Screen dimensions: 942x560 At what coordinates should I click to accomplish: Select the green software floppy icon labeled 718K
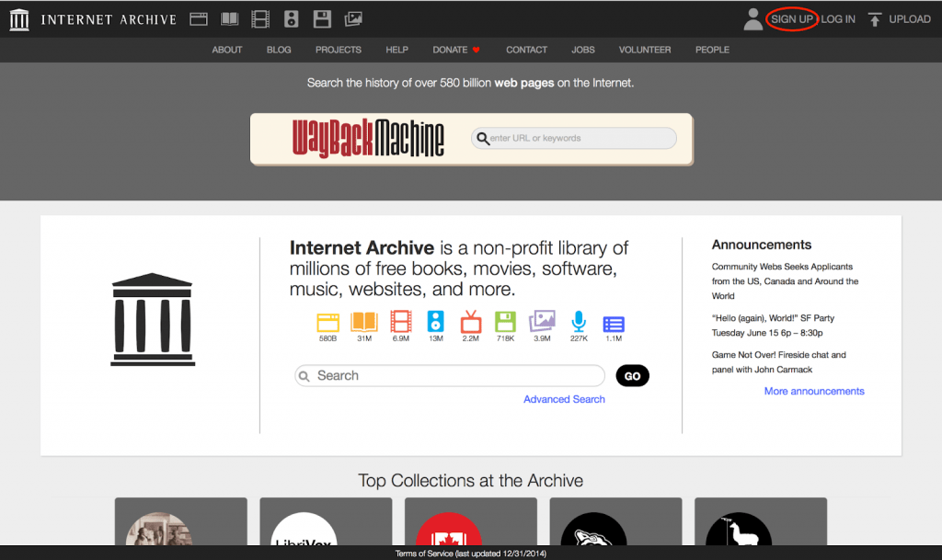pos(505,322)
